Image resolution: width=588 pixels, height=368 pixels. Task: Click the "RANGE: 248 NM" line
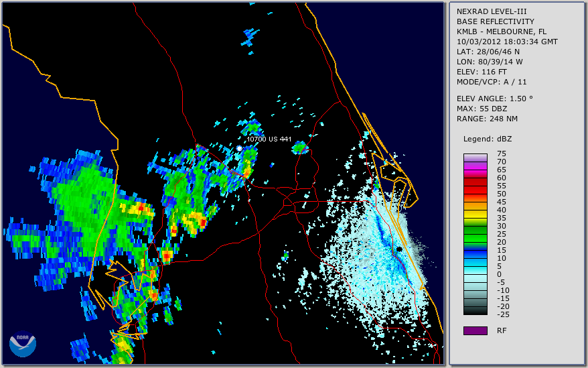point(487,119)
